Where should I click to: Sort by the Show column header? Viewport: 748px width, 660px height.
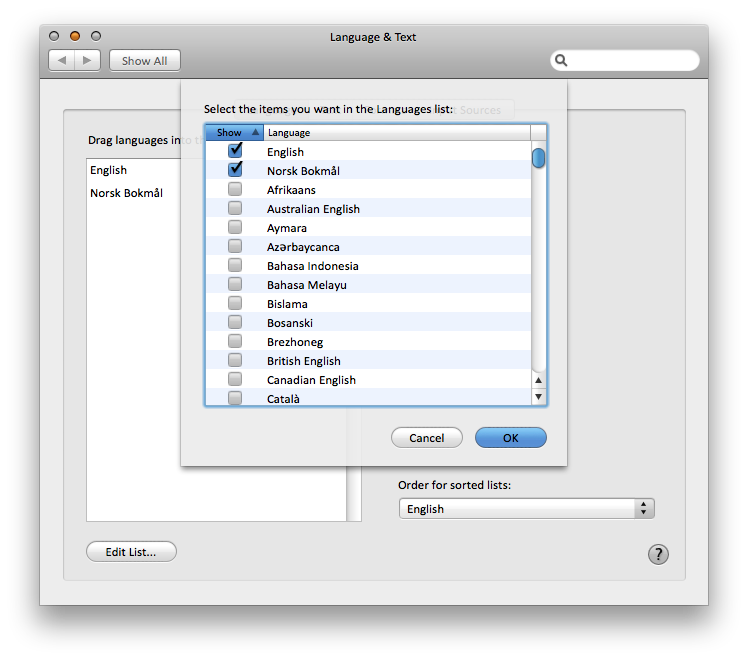coord(234,133)
